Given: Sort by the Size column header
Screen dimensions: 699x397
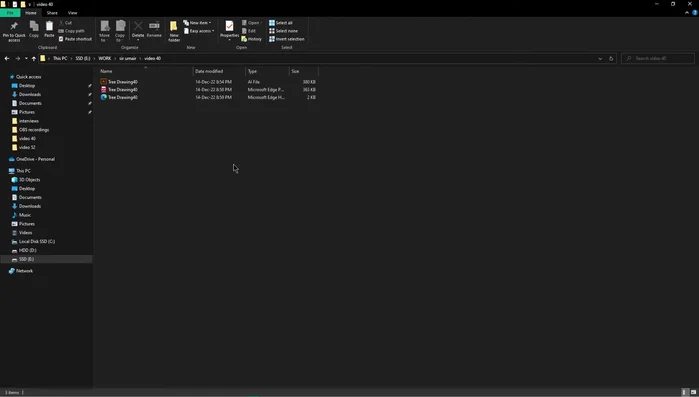Looking at the screenshot, I should (x=304, y=71).
